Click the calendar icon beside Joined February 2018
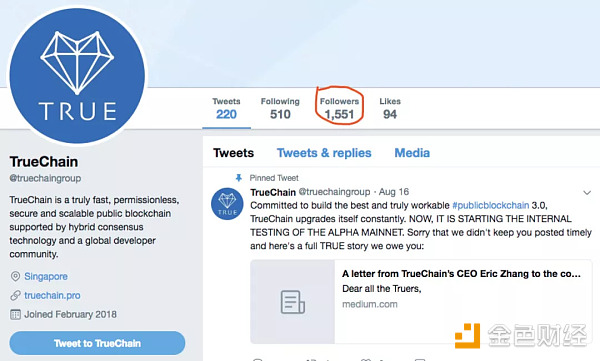The height and width of the screenshot is (361, 600). click(x=15, y=315)
